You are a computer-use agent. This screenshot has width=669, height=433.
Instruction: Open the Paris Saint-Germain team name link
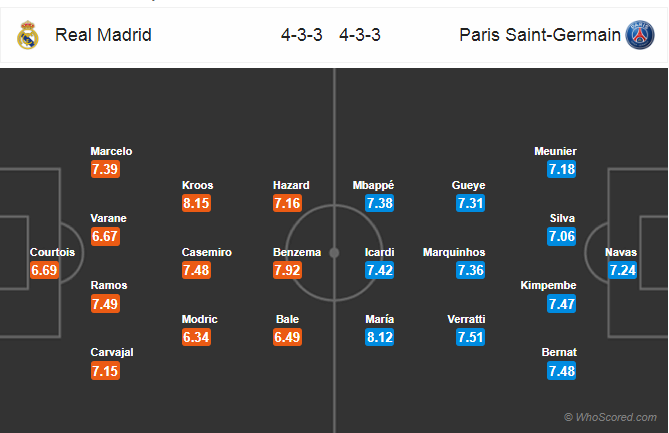click(x=540, y=35)
